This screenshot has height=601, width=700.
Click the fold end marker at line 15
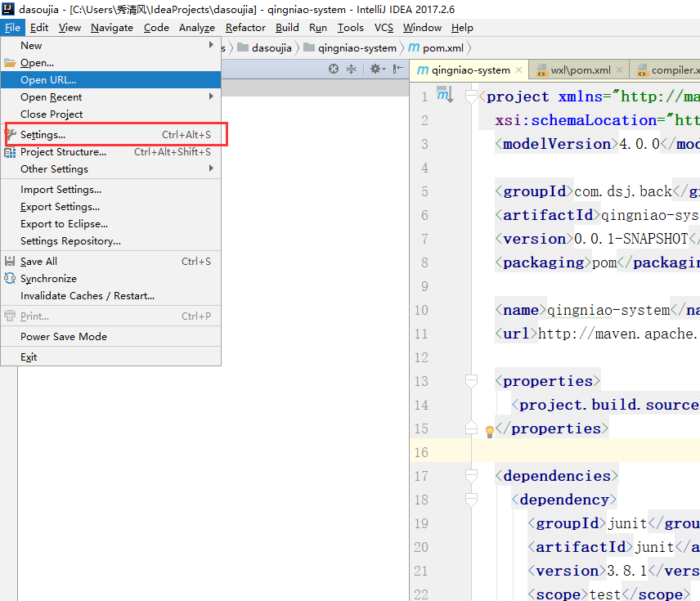tap(471, 428)
